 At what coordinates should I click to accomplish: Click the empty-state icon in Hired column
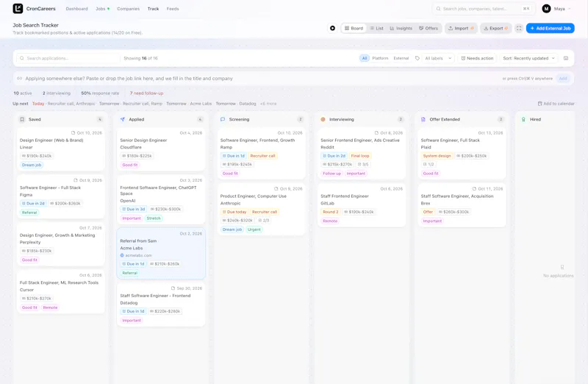click(x=562, y=267)
